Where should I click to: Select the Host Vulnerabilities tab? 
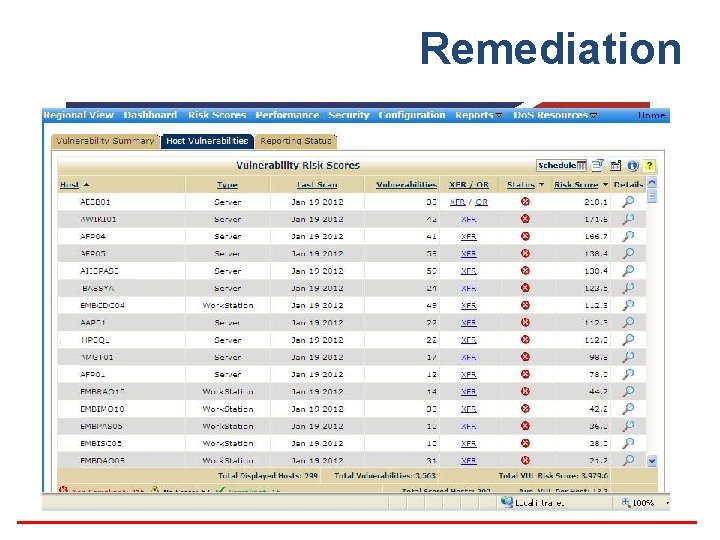(x=207, y=141)
